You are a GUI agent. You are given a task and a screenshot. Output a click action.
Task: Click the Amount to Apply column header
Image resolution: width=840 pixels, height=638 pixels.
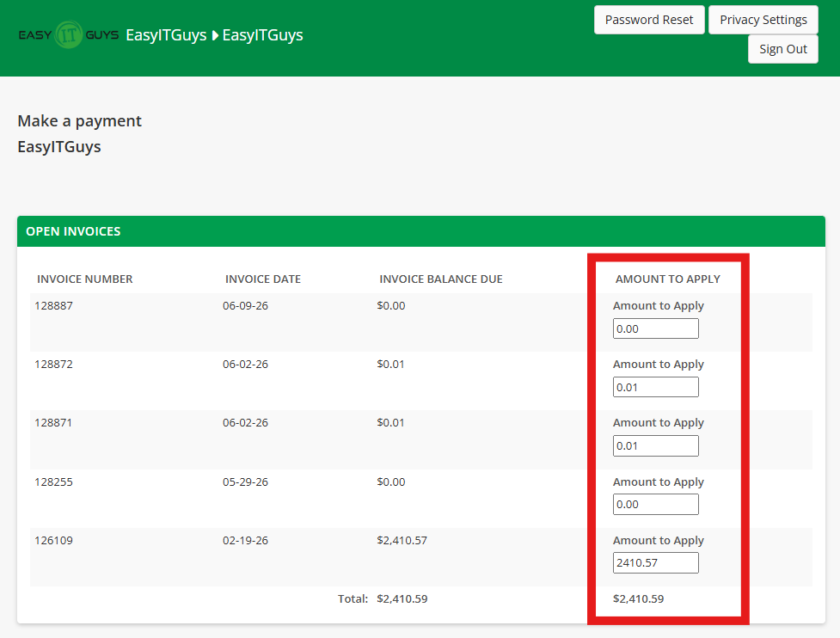[x=667, y=279]
